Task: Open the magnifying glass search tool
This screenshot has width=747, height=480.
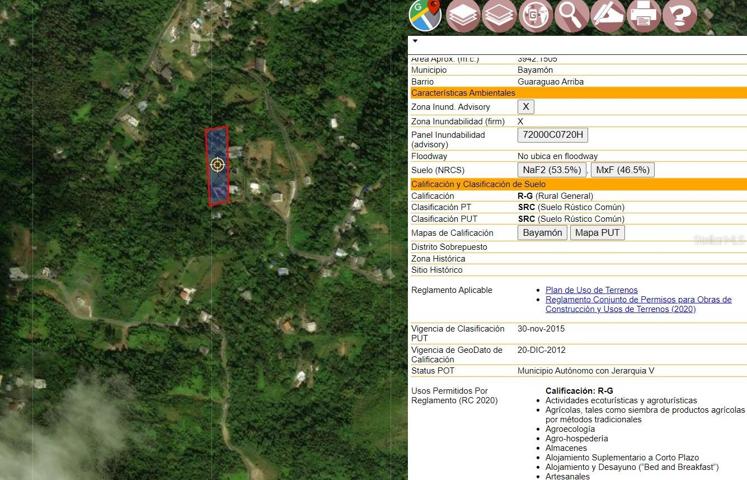Action: 572,16
